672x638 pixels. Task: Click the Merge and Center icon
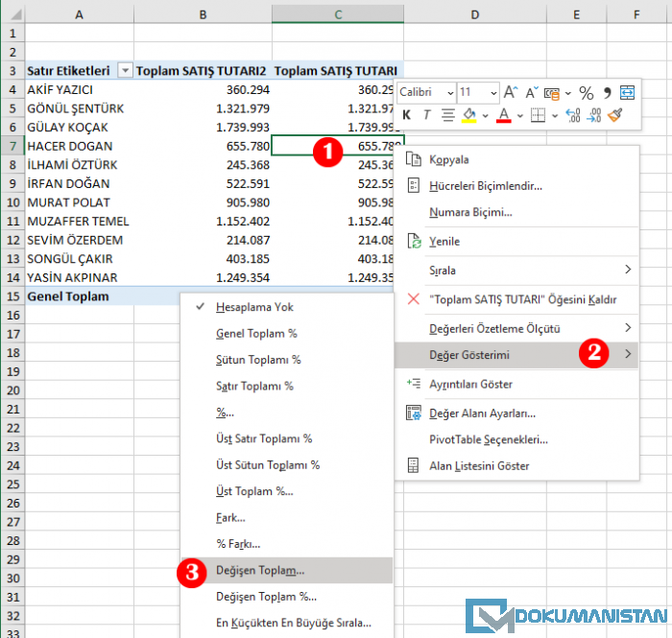click(x=627, y=92)
